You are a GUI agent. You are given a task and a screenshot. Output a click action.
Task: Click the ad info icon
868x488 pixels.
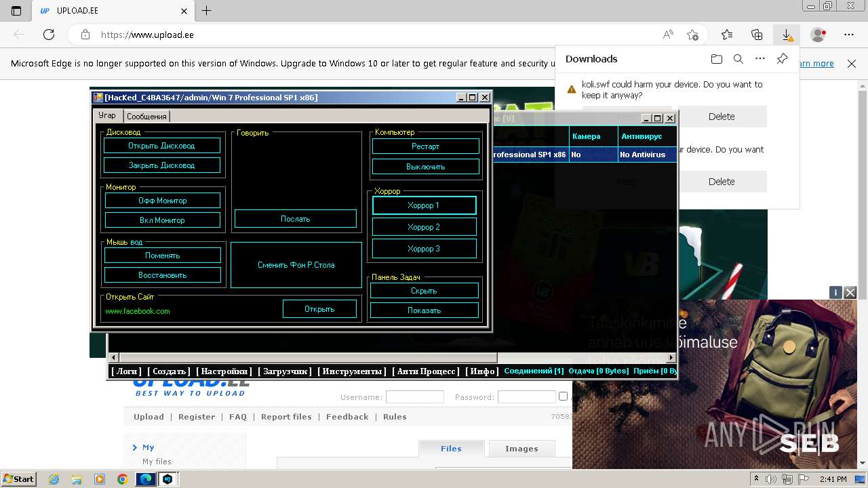coord(835,292)
